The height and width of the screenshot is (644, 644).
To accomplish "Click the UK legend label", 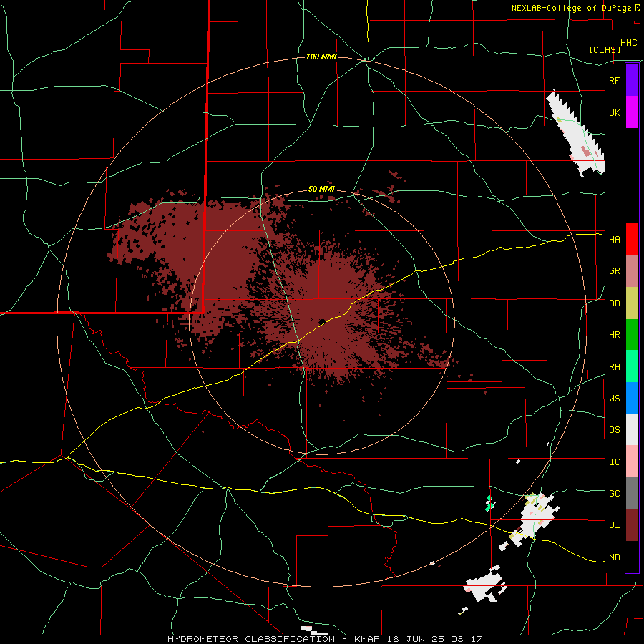I will [x=614, y=113].
